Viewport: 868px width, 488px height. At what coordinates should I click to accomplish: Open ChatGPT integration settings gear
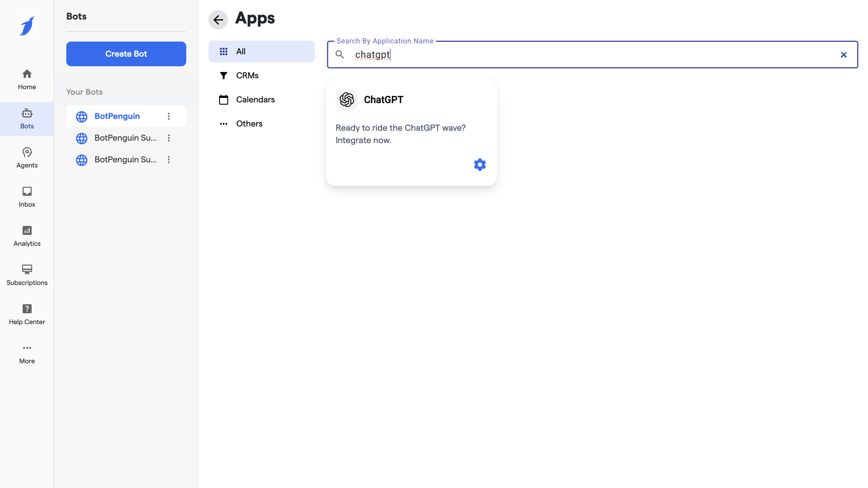point(480,165)
